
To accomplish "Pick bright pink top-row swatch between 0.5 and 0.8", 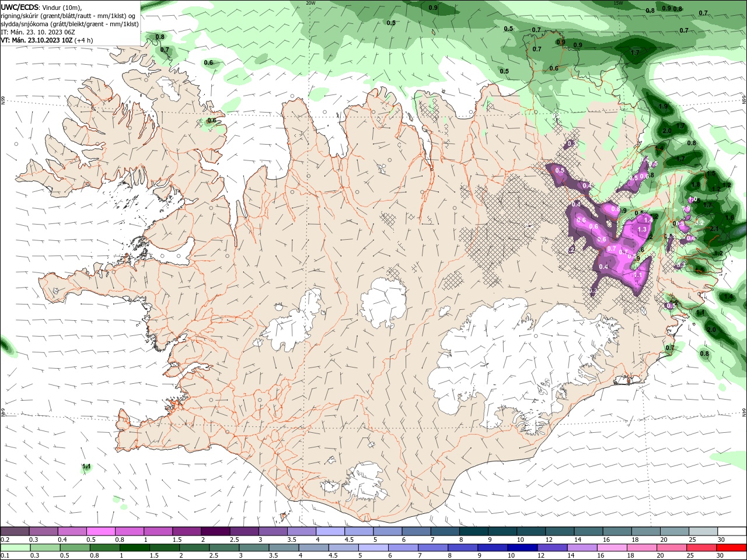I will tap(101, 531).
